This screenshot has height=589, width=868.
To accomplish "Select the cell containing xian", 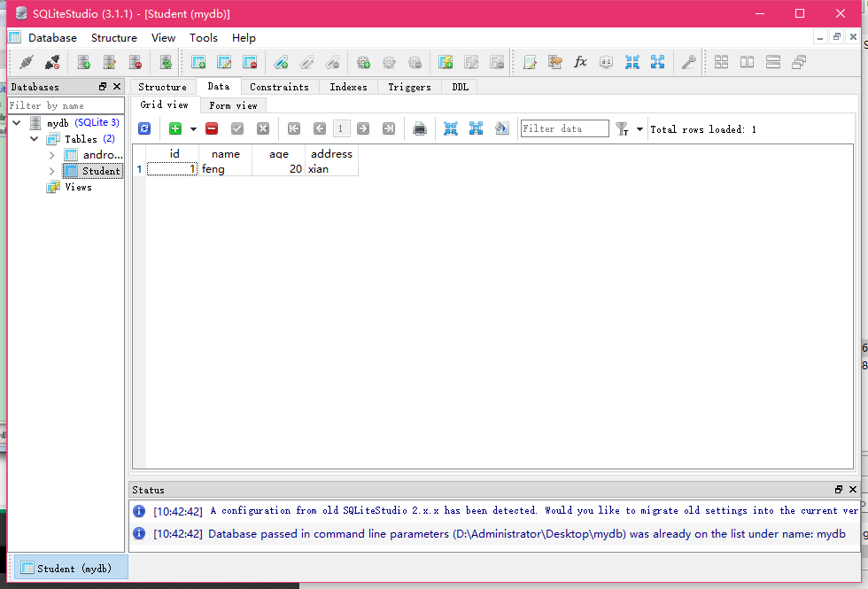I will (x=331, y=169).
